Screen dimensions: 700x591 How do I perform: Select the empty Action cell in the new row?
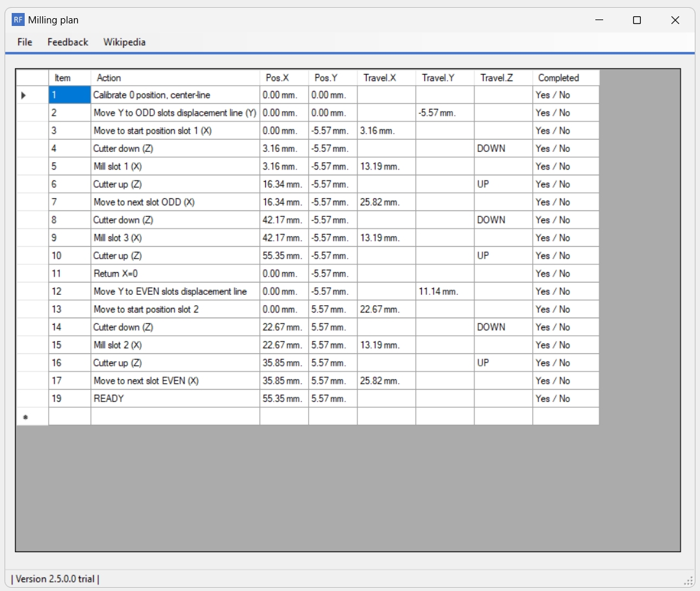tap(175, 416)
